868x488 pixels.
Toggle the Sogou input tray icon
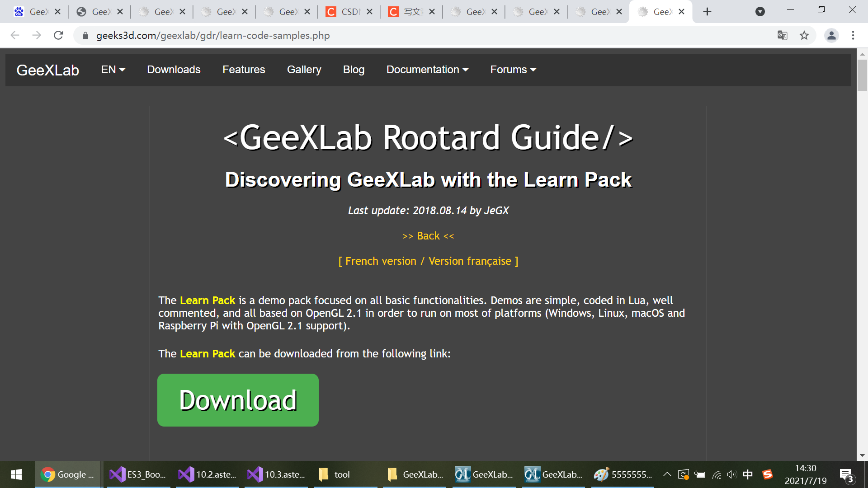click(769, 474)
